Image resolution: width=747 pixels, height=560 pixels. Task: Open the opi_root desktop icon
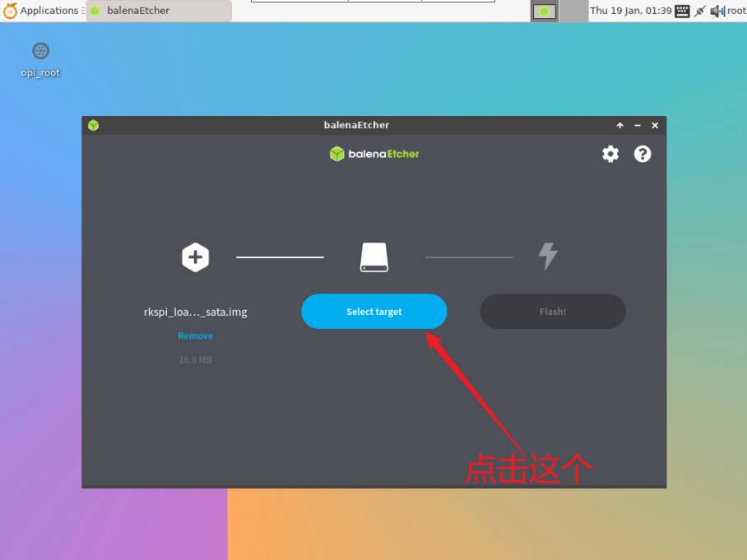(x=40, y=60)
